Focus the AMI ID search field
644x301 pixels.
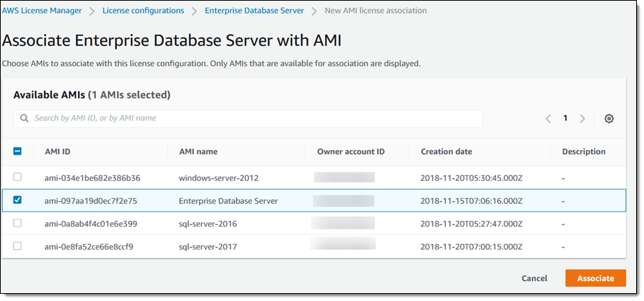coord(250,118)
